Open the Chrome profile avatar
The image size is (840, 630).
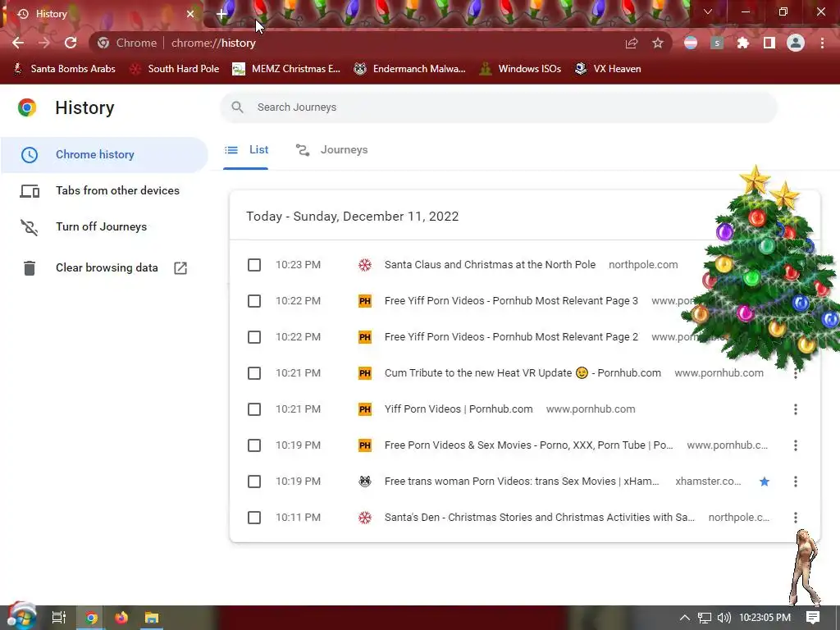(x=796, y=43)
